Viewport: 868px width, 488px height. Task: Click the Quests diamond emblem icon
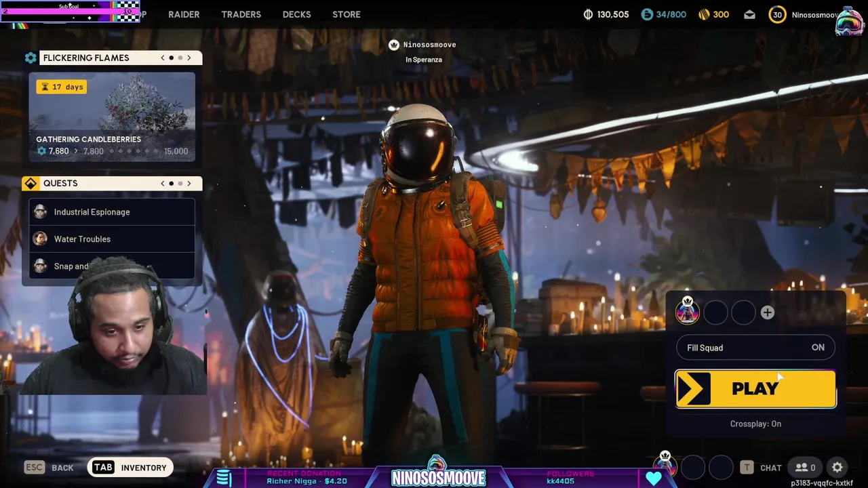(31, 183)
